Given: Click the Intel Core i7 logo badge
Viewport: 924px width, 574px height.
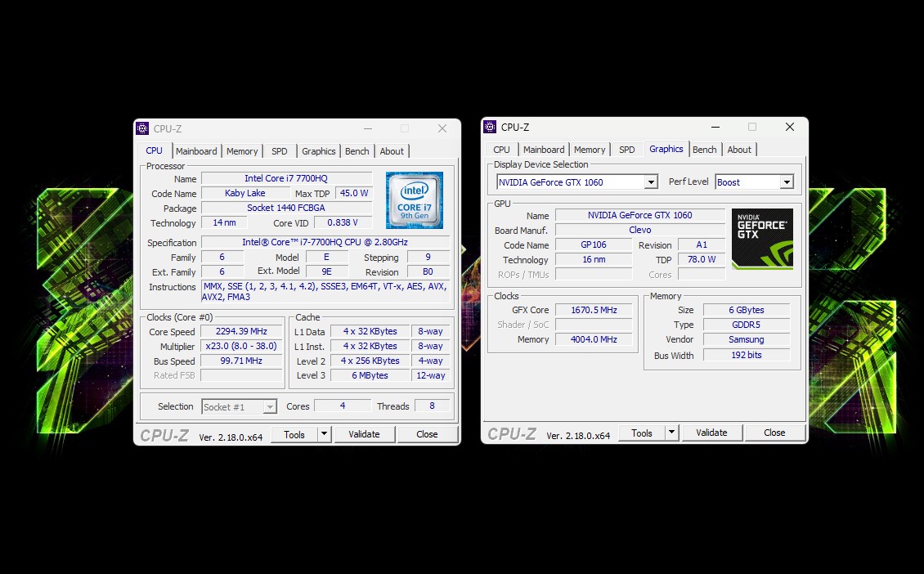Looking at the screenshot, I should [x=415, y=200].
